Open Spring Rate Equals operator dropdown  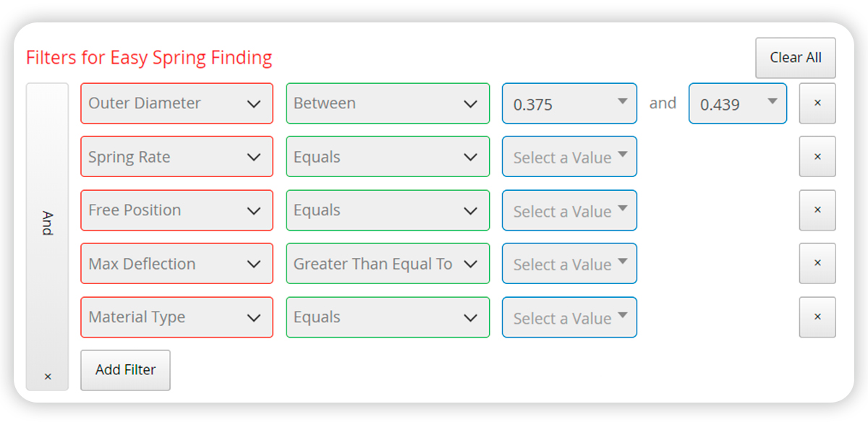click(388, 157)
